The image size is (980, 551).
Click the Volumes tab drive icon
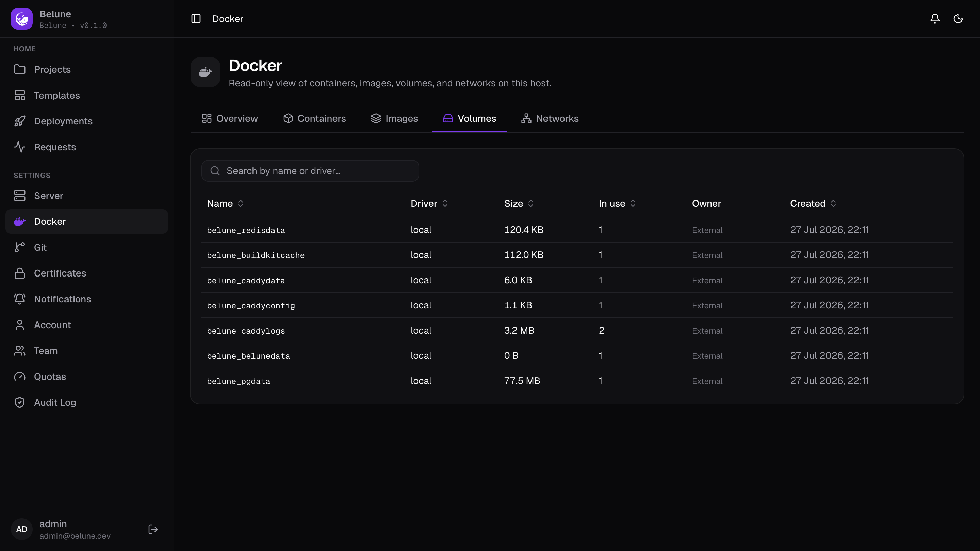(448, 118)
